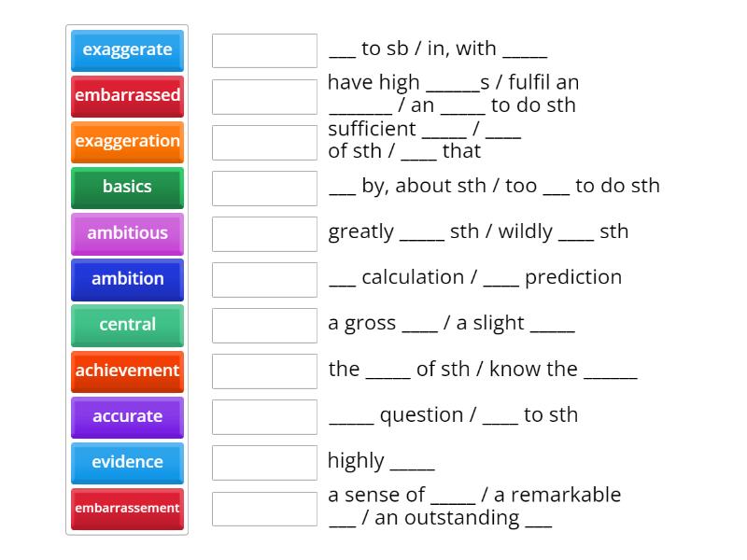Viewport: 747px width, 560px height.
Task: Click the answer box for '___ calculation / ___ prediction'
Action: point(264,278)
